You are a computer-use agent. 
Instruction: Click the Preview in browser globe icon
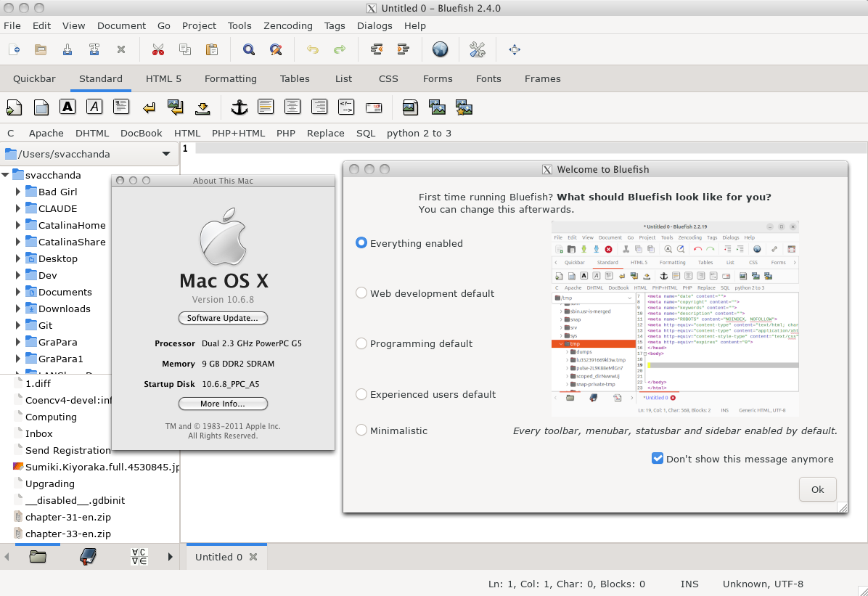point(440,50)
